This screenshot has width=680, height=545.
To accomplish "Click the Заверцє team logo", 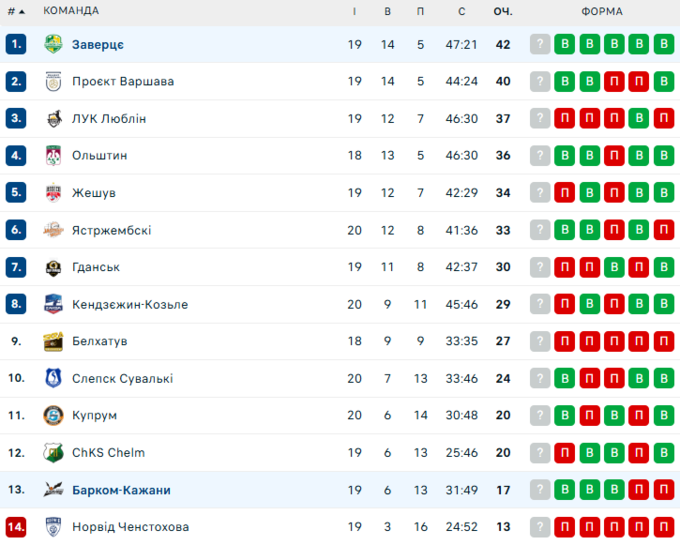I will click(x=53, y=44).
